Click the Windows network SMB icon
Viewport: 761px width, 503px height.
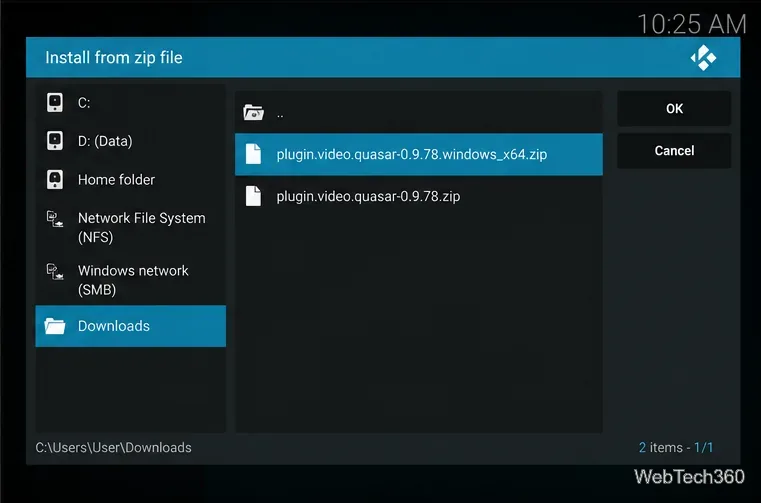coord(55,271)
